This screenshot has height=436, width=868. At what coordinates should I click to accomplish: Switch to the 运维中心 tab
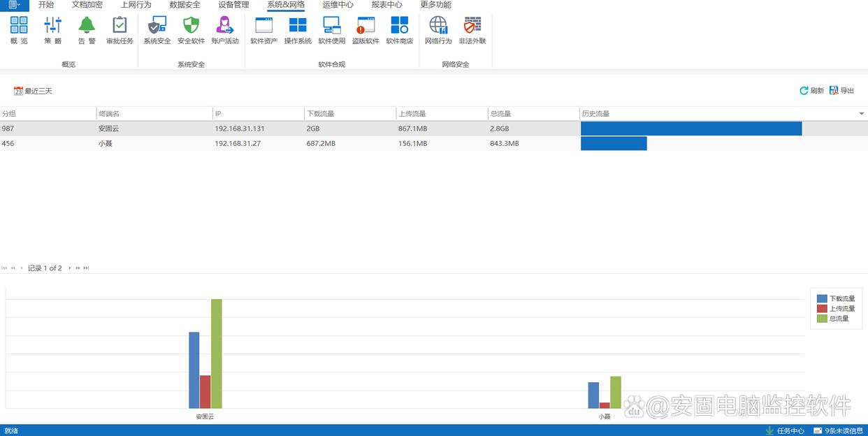pos(338,5)
